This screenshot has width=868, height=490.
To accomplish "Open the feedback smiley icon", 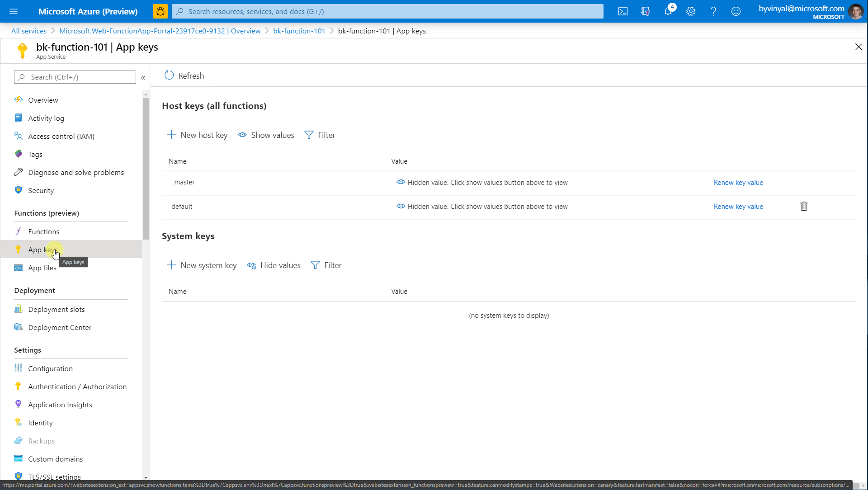I will [x=736, y=11].
